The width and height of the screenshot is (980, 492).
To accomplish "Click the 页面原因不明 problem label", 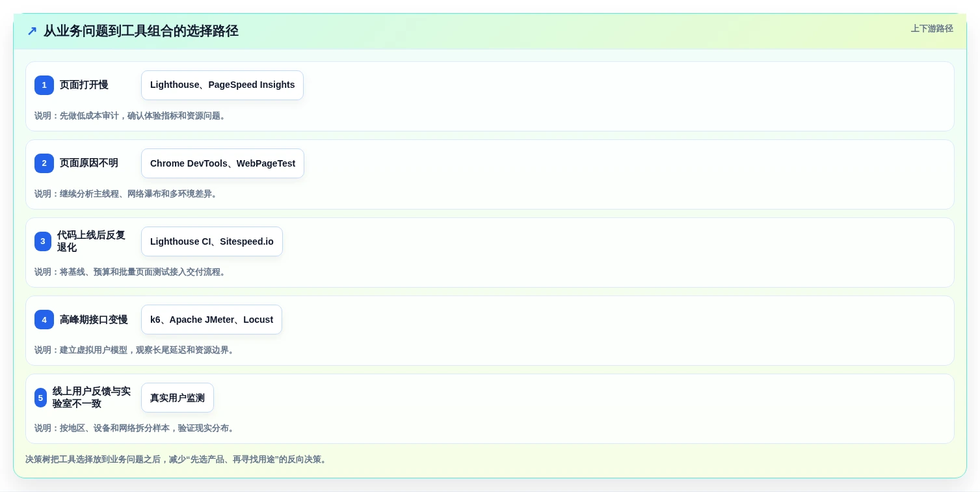I will 89,163.
